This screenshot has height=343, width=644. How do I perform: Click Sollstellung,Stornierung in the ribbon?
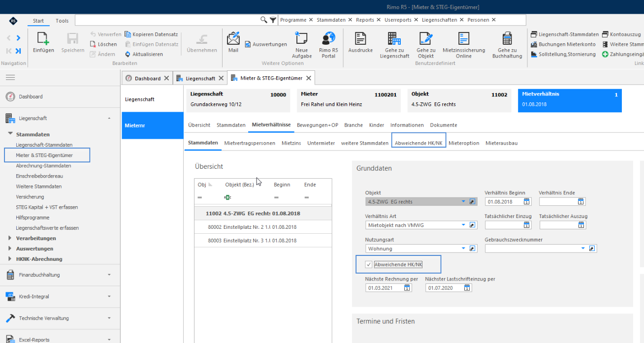(563, 54)
